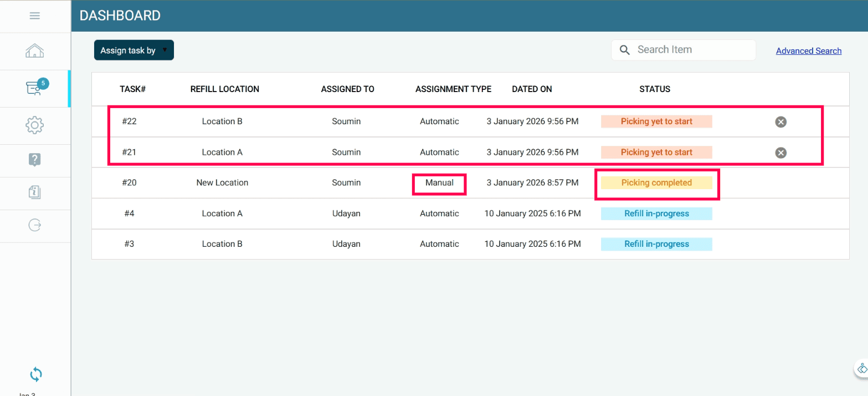Viewport: 868px width, 396px height.
Task: Expand the Assign task by dropdown
Action: [134, 50]
